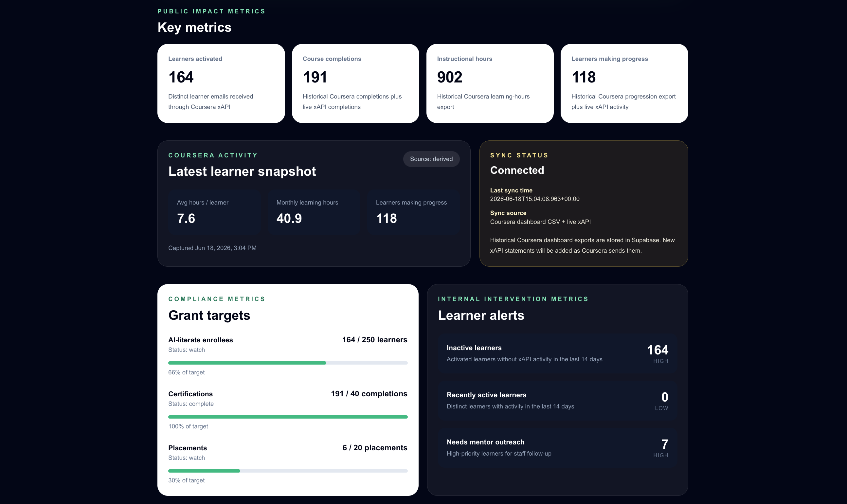Click the 'Status: complete' label under Certifications
The height and width of the screenshot is (504, 847).
tap(191, 404)
